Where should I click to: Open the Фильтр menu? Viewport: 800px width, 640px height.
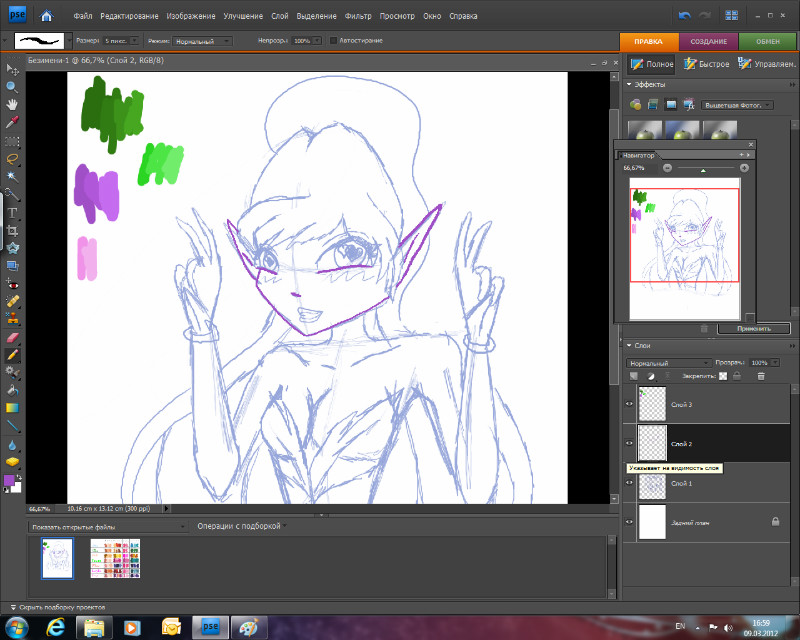pyautogui.click(x=357, y=16)
